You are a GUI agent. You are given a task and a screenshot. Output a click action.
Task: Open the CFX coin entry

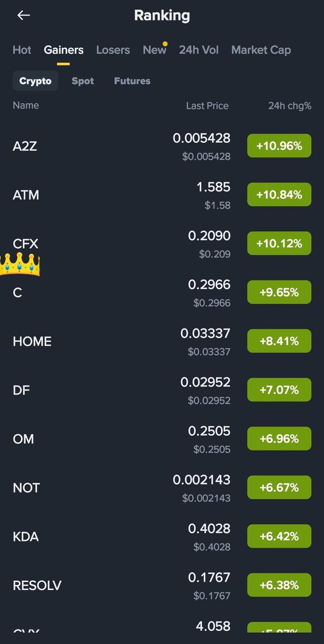162,244
